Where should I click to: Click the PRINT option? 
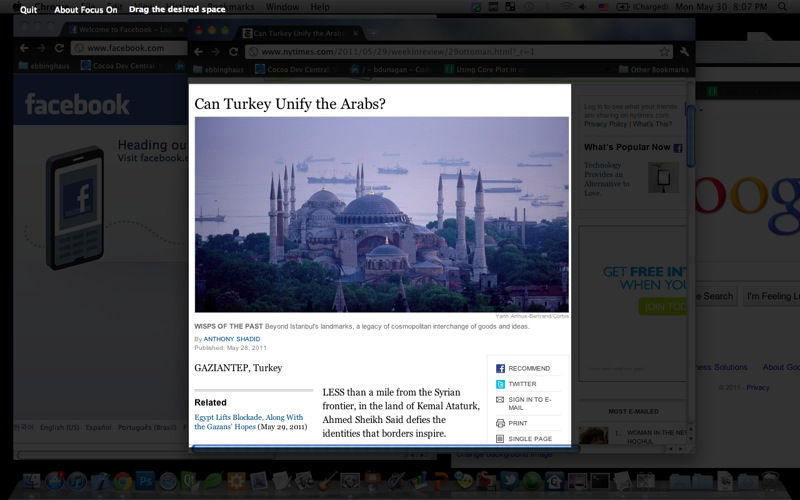click(512, 423)
